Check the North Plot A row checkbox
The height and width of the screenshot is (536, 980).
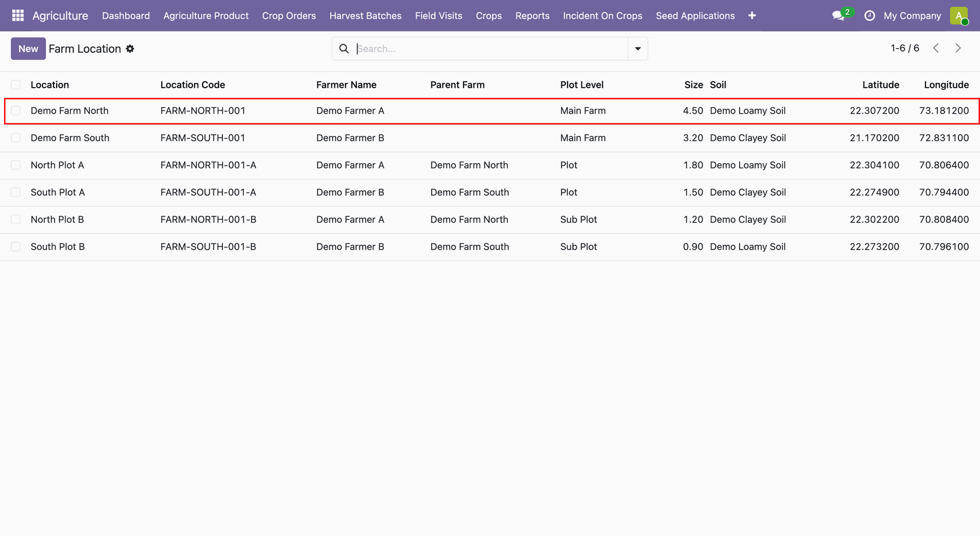pos(16,165)
